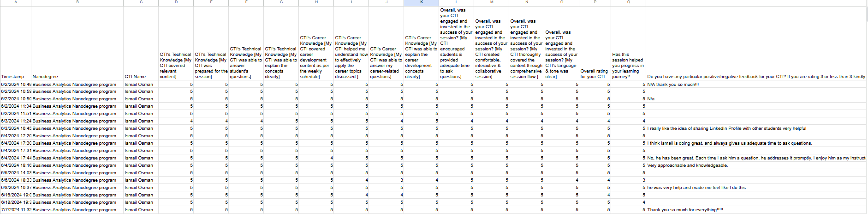The width and height of the screenshot is (868, 214).
Task: Select column N header
Action: (527, 2)
